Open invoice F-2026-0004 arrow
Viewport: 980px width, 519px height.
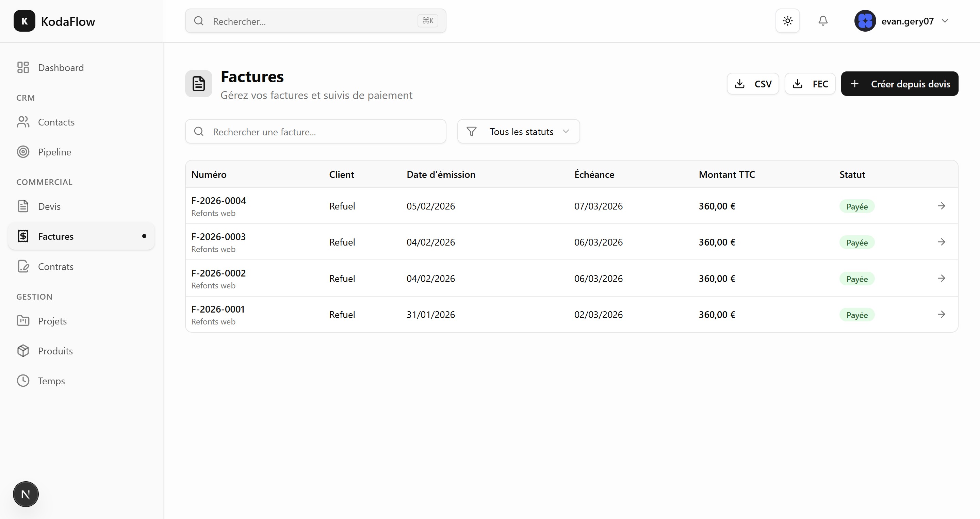pyautogui.click(x=941, y=206)
